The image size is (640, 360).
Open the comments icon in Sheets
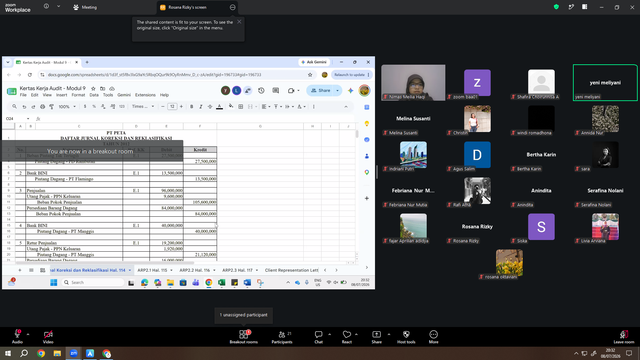point(276,91)
